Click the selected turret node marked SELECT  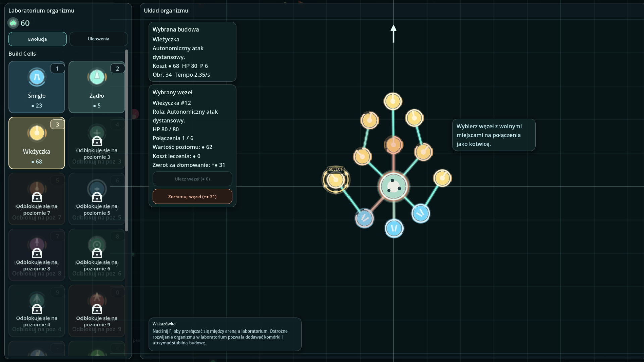pos(336,180)
